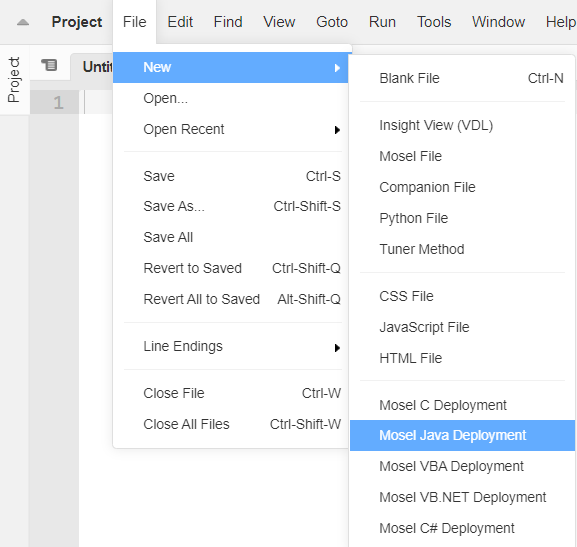Viewport: 577px width, 547px height.
Task: Select Mosel Java Deployment
Action: coord(462,435)
